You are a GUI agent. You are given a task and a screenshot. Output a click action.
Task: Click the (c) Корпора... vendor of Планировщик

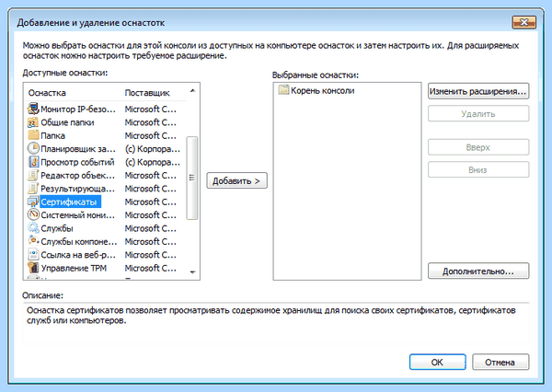153,149
